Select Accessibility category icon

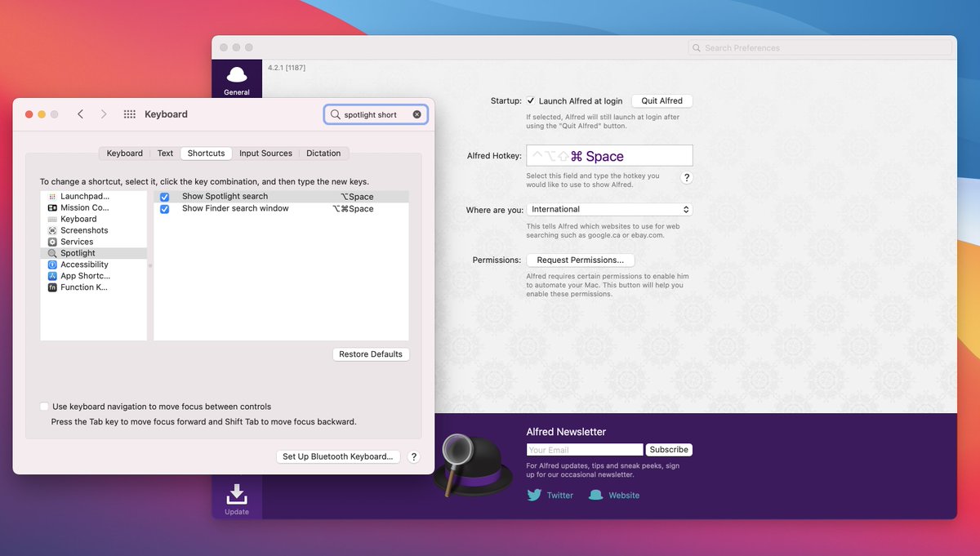(x=52, y=265)
